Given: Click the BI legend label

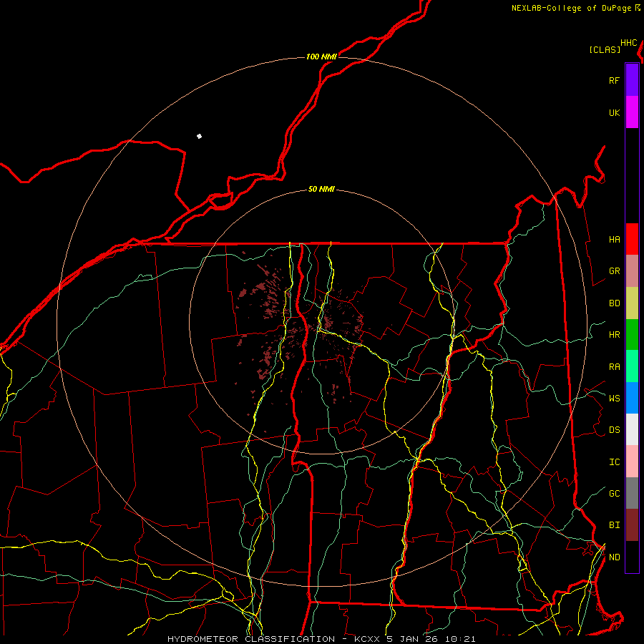Looking at the screenshot, I should point(614,525).
